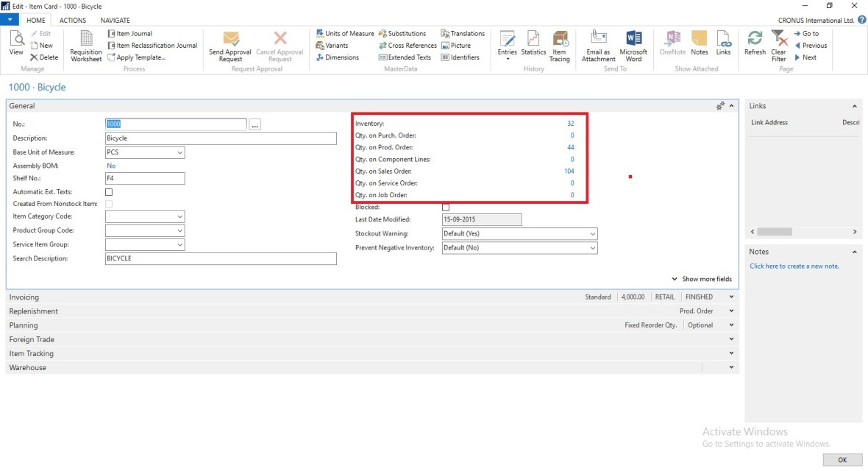Open Base Unit of Measure dropdown
This screenshot has height=471, width=868.
point(179,152)
